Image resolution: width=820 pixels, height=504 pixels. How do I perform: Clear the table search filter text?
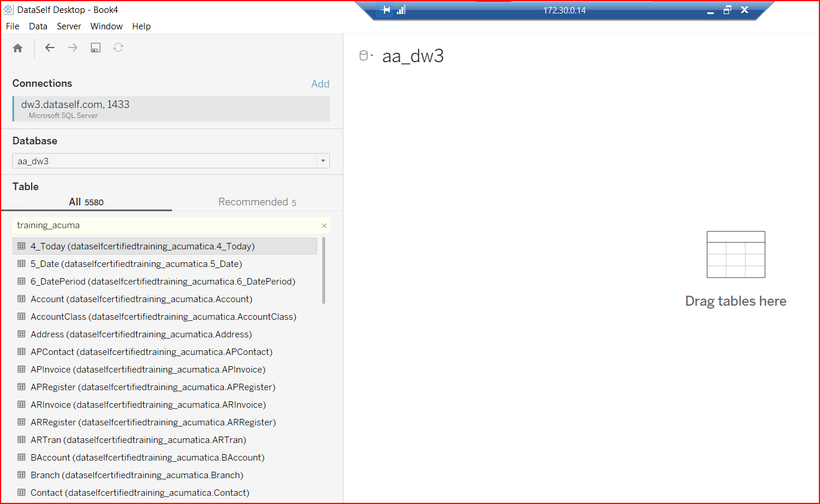pyautogui.click(x=324, y=225)
